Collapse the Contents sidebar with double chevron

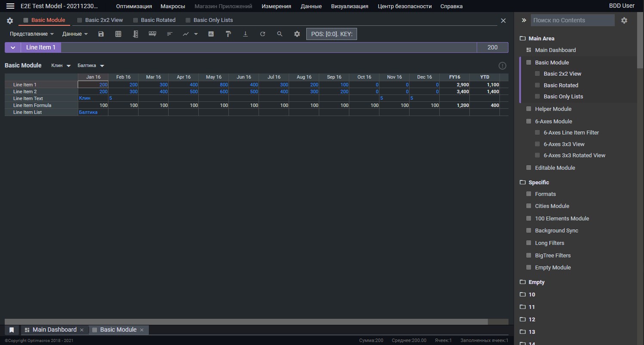pyautogui.click(x=524, y=20)
